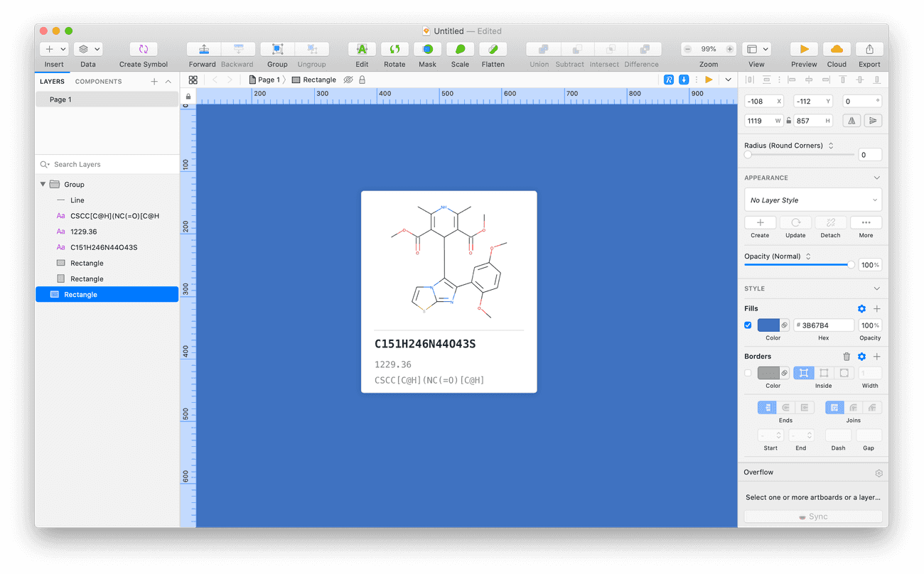This screenshot has height=574, width=924.
Task: Enable the Borders checkbox
Action: (x=748, y=373)
